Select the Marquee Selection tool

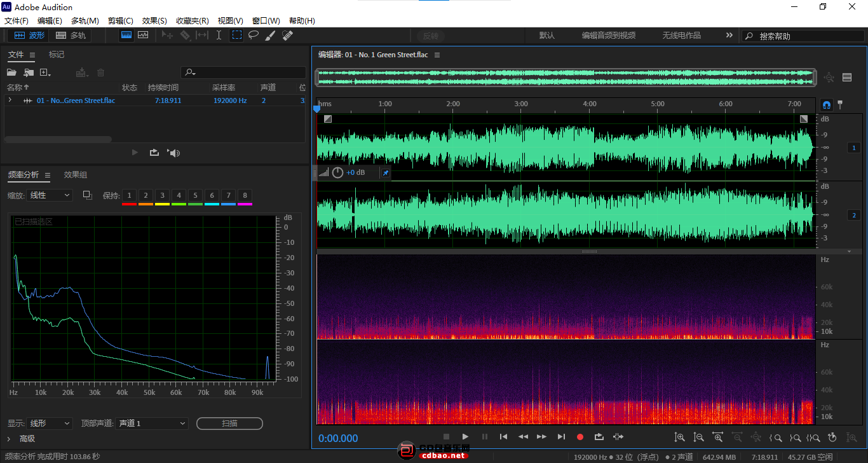236,36
